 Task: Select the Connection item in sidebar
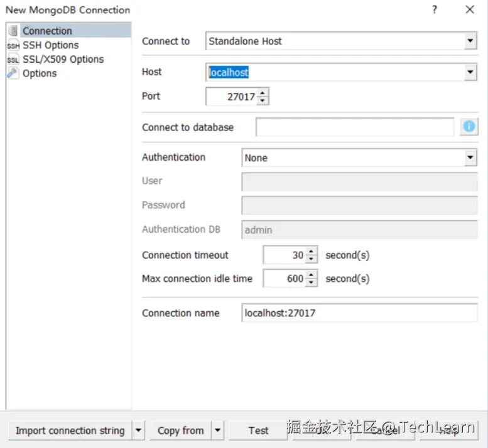68,31
